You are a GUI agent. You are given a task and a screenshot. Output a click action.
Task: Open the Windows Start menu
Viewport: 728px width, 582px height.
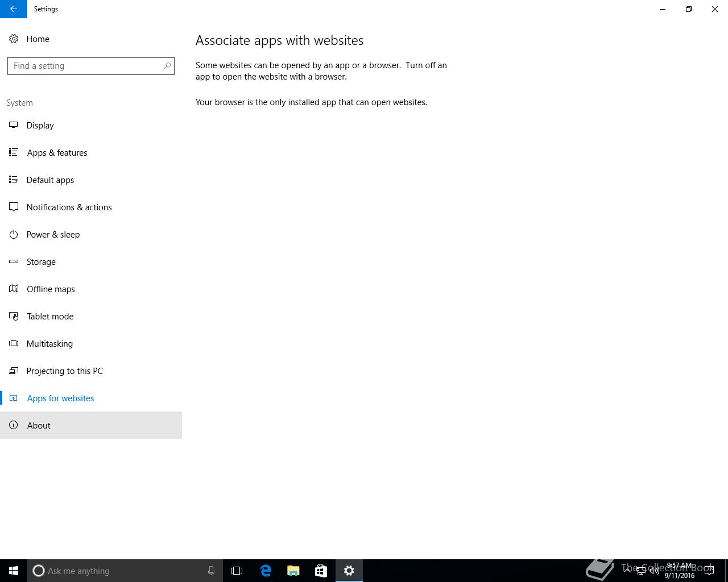(14, 571)
